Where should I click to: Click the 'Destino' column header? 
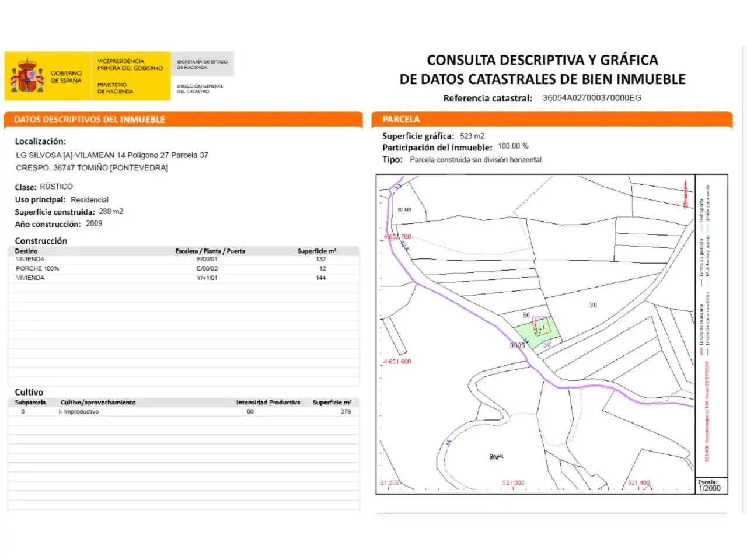coord(26,251)
